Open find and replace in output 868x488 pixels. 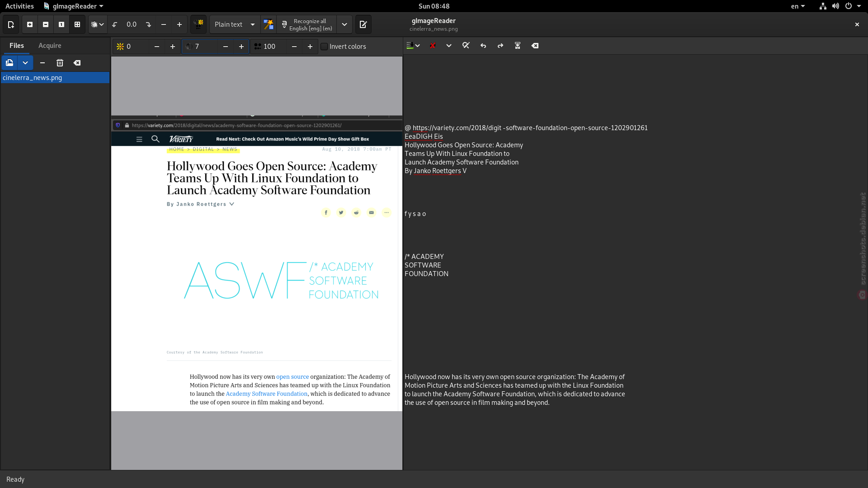point(466,46)
